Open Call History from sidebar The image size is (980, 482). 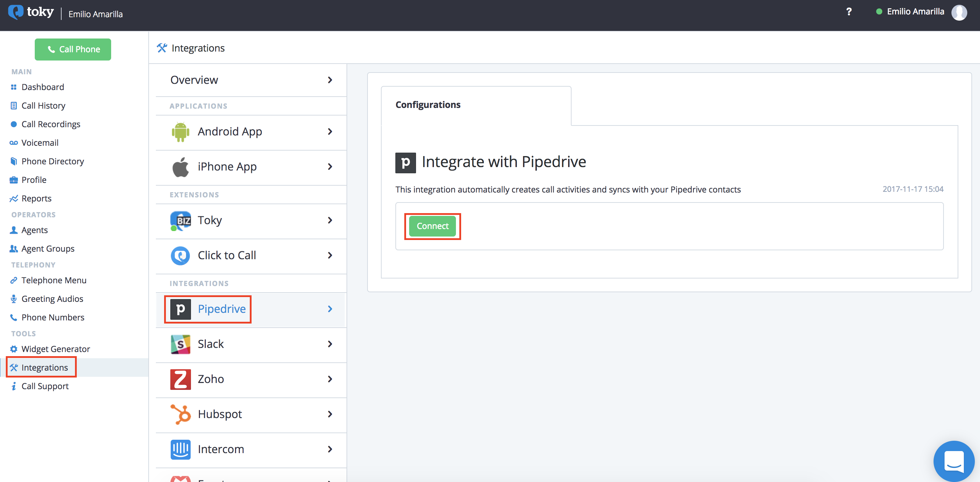[x=43, y=106]
